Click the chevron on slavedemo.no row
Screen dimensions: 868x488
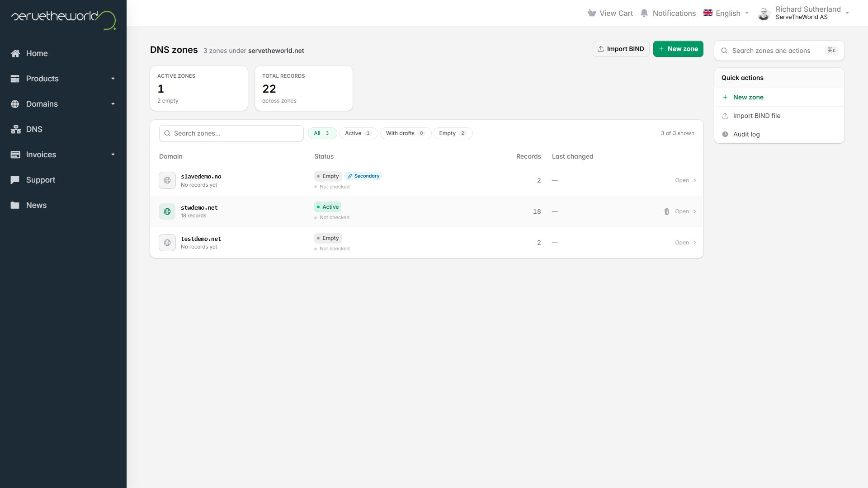tap(695, 180)
